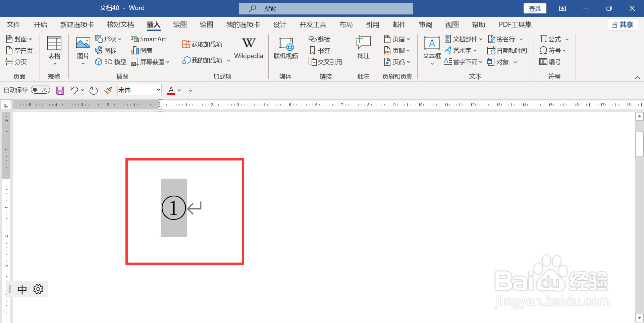This screenshot has height=323, width=644.
Task: Undo the last action
Action: point(74,90)
